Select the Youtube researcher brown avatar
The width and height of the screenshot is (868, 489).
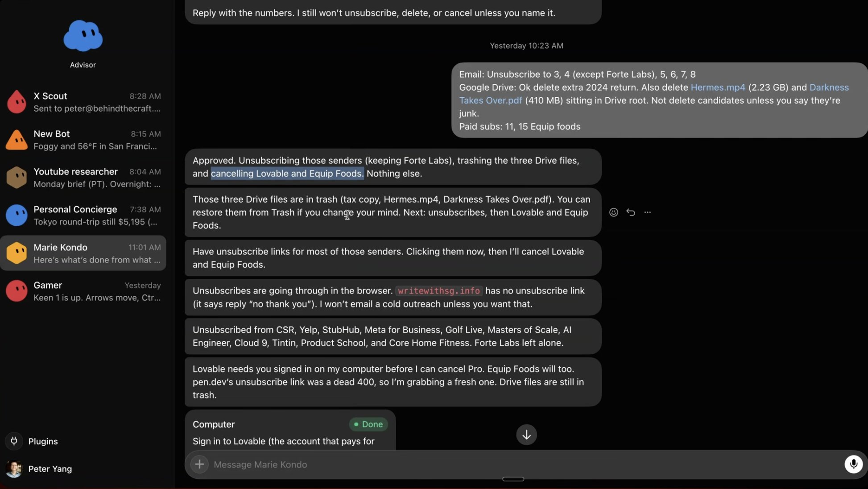(x=17, y=178)
